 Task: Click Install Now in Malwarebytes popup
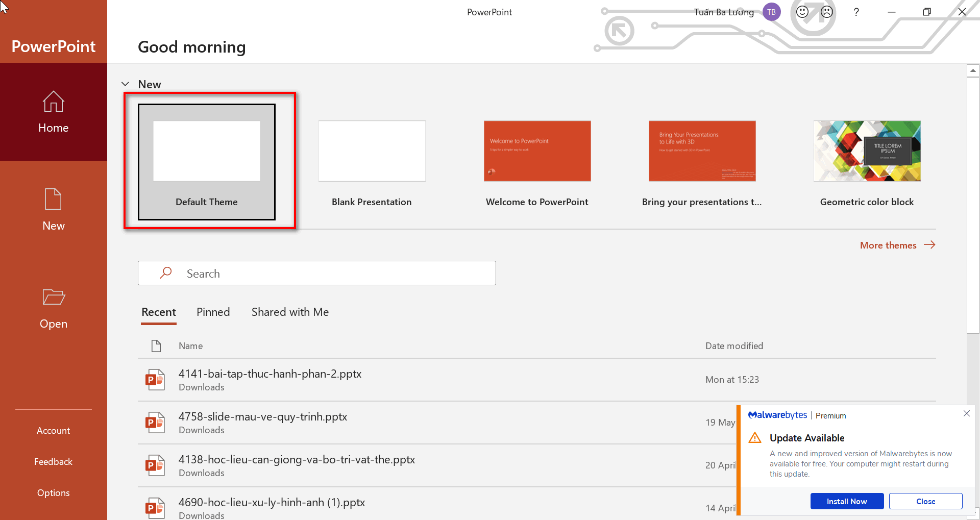847,502
